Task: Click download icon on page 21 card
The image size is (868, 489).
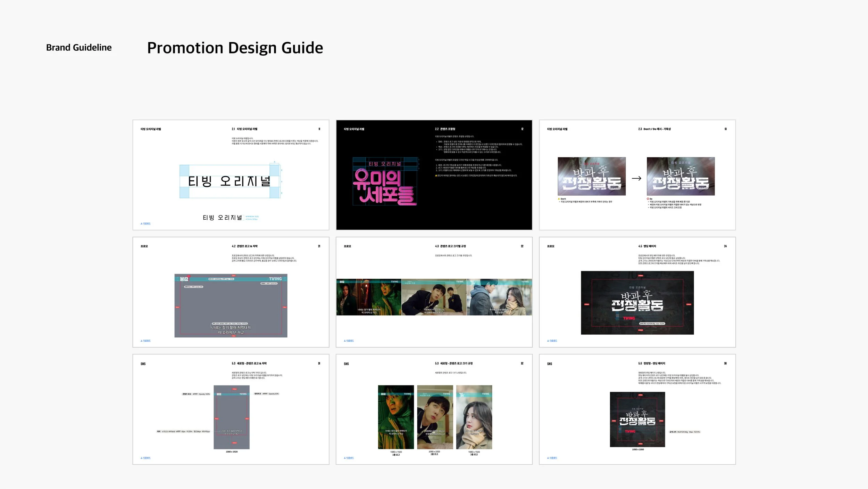Action: (142, 341)
